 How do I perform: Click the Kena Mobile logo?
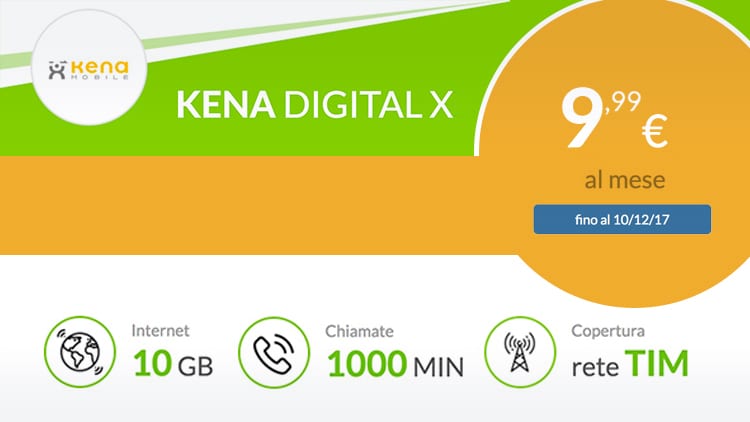[x=88, y=70]
